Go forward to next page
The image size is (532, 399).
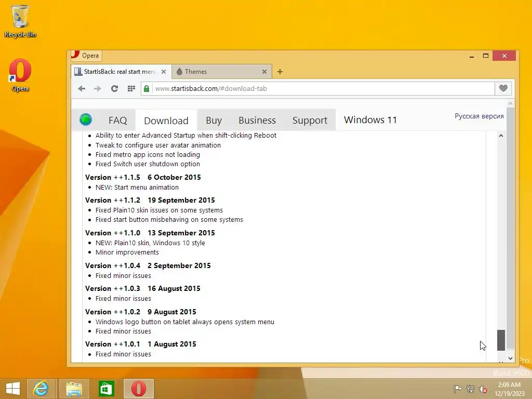coord(97,88)
